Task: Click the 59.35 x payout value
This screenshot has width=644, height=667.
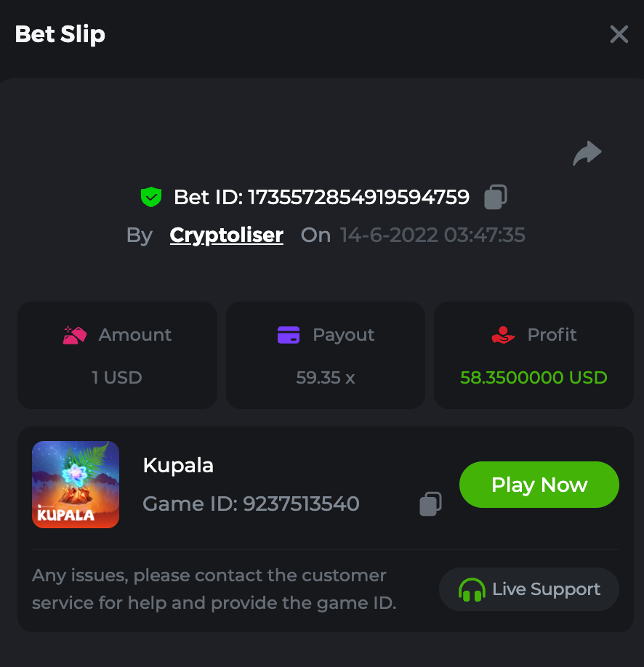Action: coord(326,378)
